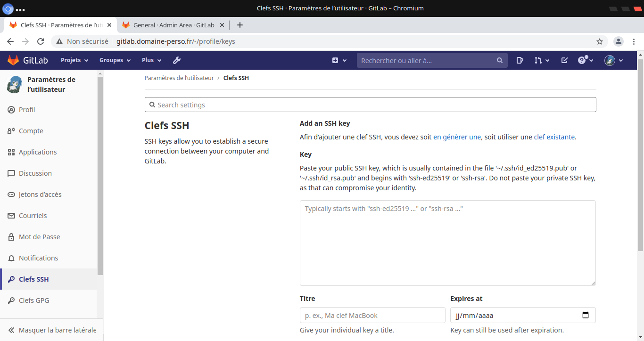The image size is (644, 341).
Task: Open the Plus dropdown menu
Action: 151,60
